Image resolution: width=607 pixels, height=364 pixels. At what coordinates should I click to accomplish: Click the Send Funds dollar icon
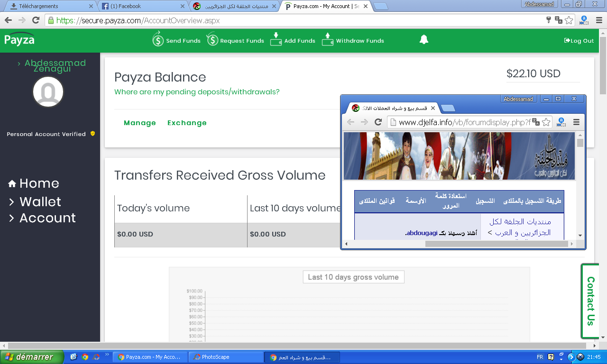click(158, 39)
